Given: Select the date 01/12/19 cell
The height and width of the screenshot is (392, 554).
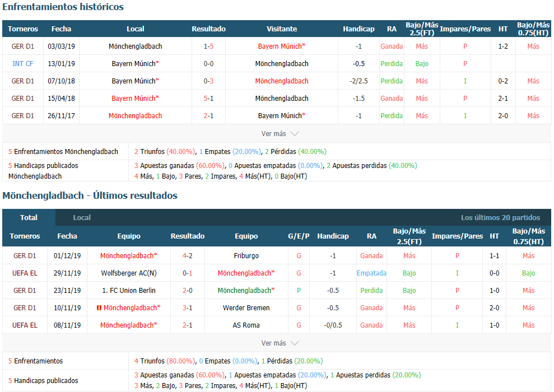Looking at the screenshot, I should (x=67, y=256).
